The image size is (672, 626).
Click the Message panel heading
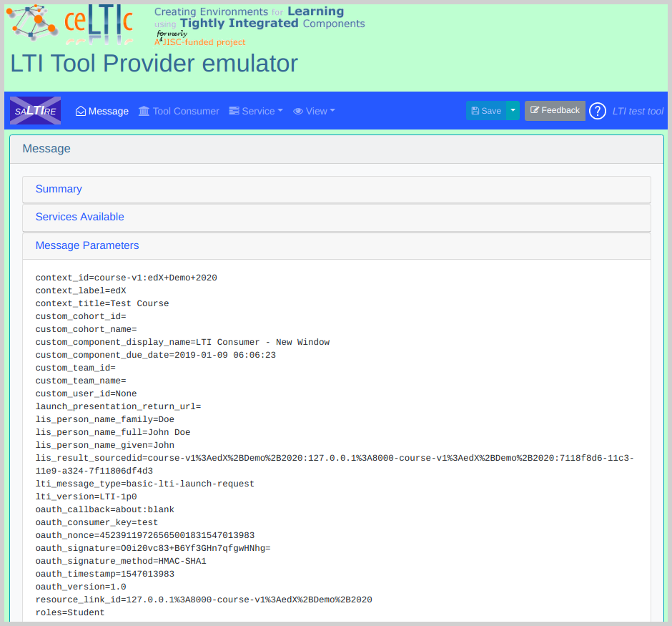(x=46, y=149)
